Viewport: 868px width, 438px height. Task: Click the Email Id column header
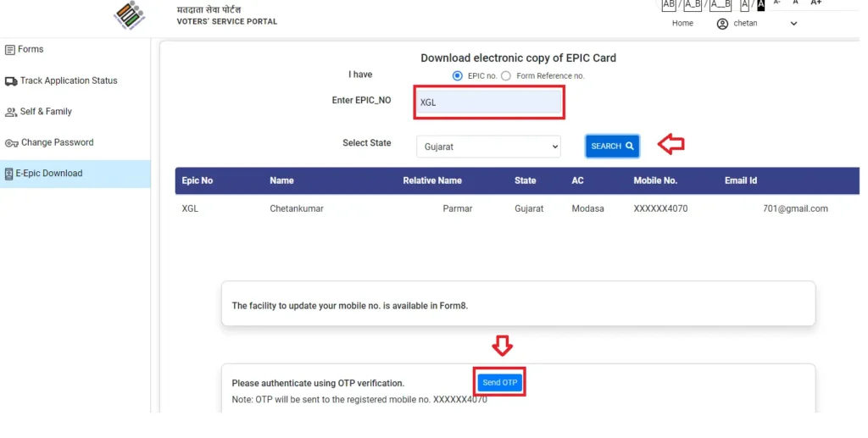point(741,180)
